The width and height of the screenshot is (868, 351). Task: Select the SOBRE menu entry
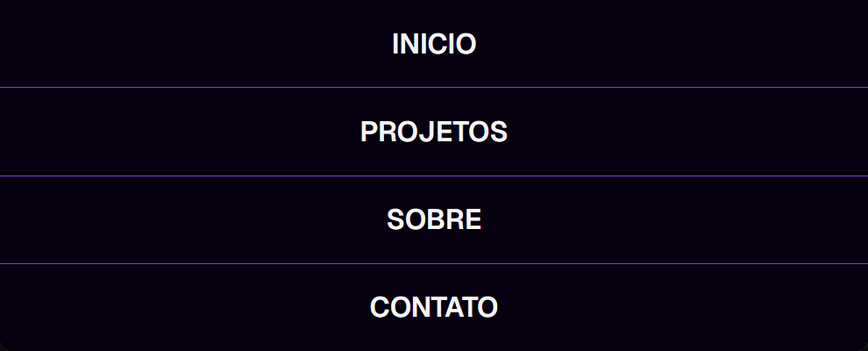click(x=434, y=219)
